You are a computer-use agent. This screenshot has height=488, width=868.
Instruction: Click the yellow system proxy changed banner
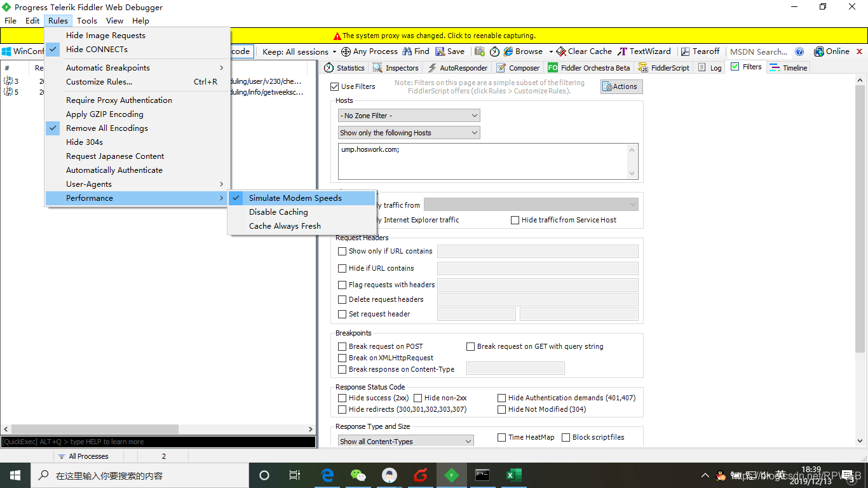(434, 36)
